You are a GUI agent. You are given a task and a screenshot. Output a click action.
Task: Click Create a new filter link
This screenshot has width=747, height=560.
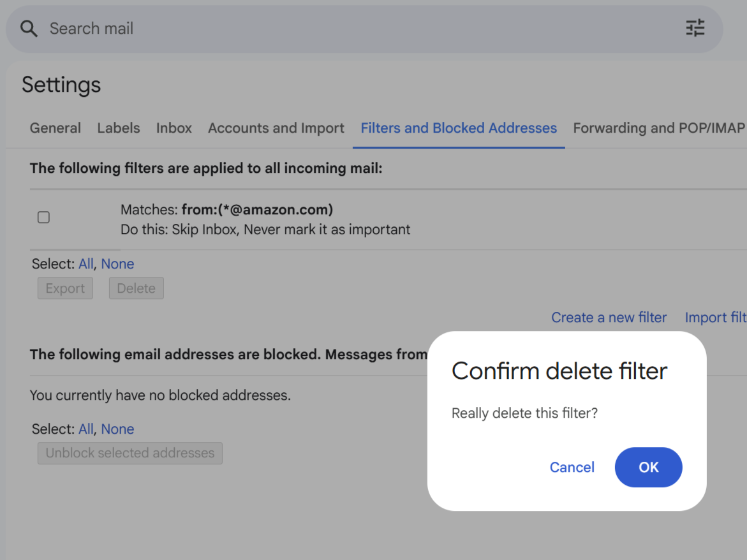(x=609, y=318)
